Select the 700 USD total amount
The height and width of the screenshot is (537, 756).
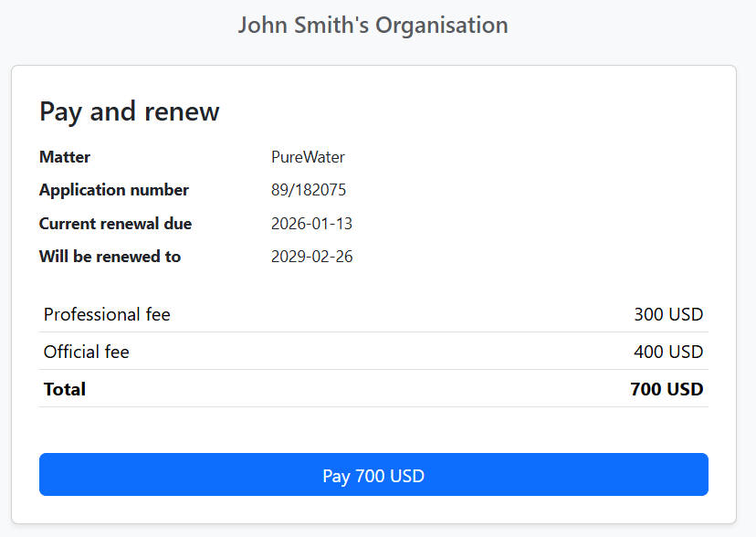click(667, 389)
